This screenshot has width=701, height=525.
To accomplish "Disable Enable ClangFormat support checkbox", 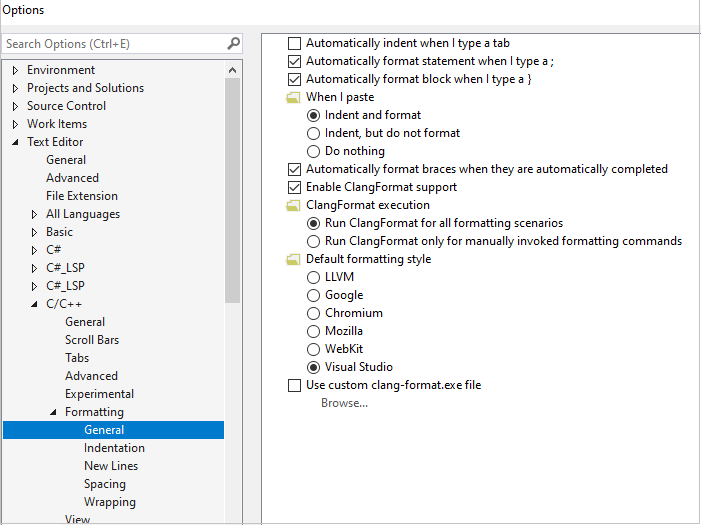I will click(294, 187).
